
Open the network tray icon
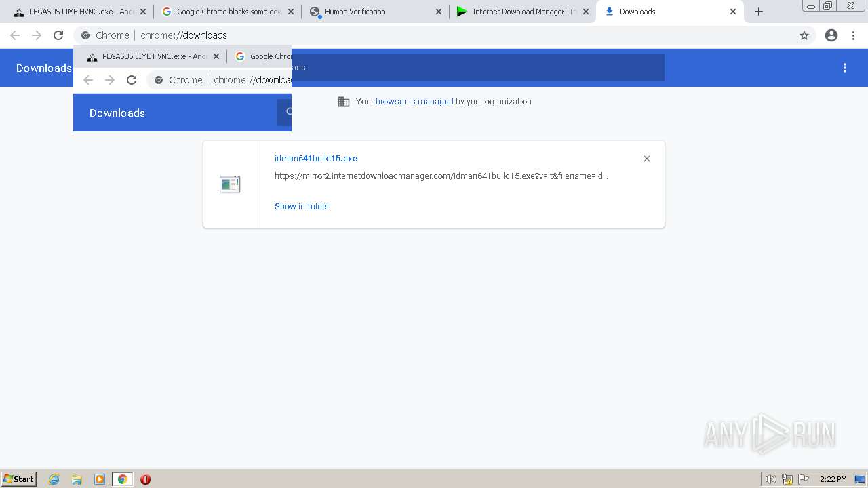pyautogui.click(x=787, y=479)
